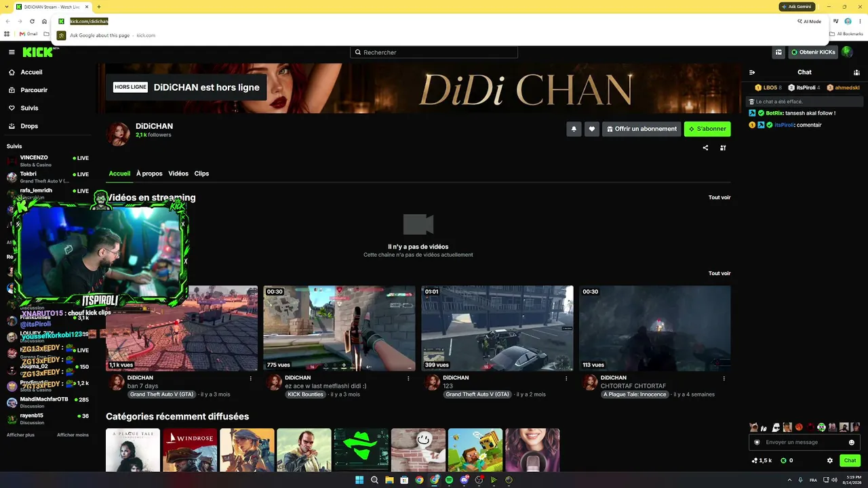
Task: Open VINCENZO channel in followed list
Action: pos(47,161)
